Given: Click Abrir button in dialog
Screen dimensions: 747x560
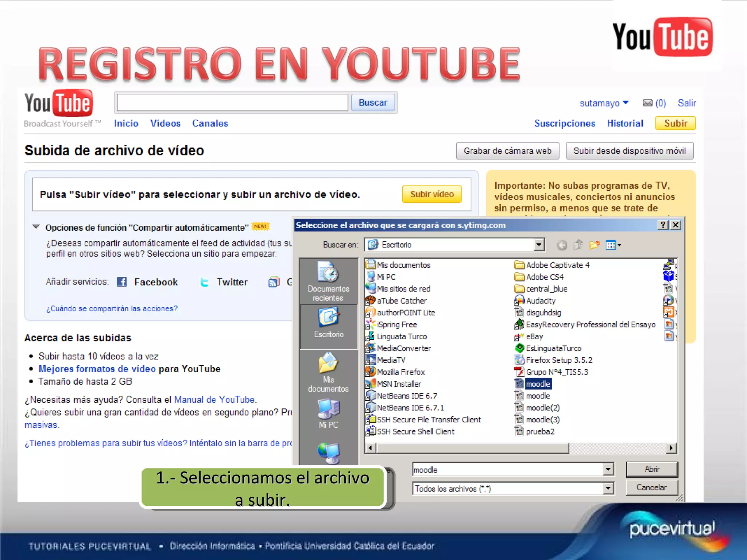Looking at the screenshot, I should 652,470.
